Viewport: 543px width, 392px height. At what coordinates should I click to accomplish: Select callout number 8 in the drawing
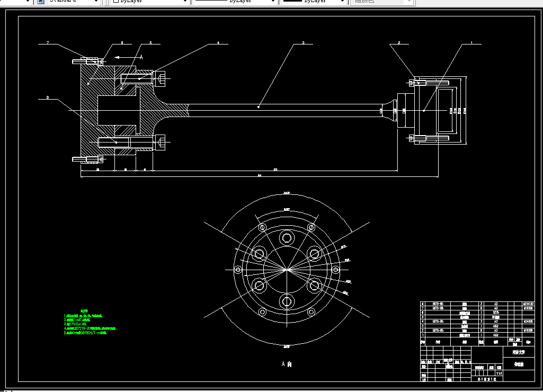coord(122,42)
